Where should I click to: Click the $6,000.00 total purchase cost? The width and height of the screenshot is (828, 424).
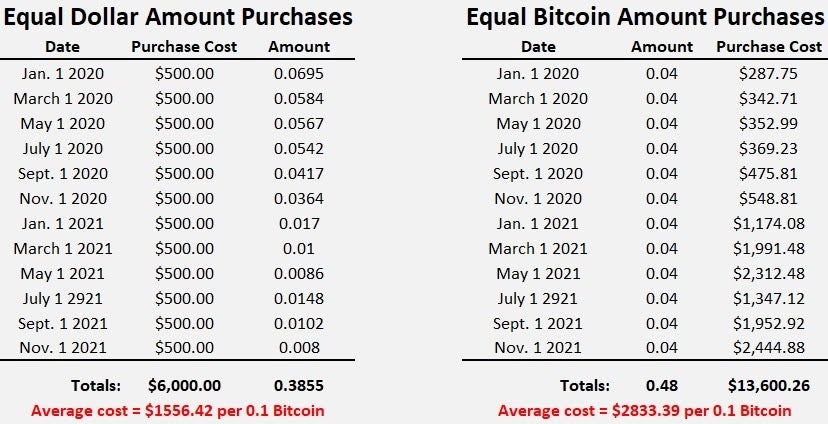pyautogui.click(x=184, y=385)
